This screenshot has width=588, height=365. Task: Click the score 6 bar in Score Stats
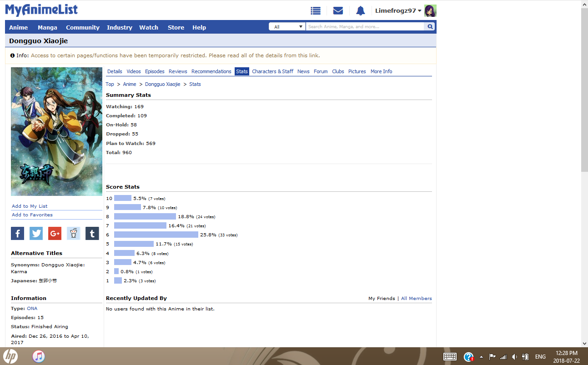tap(156, 235)
